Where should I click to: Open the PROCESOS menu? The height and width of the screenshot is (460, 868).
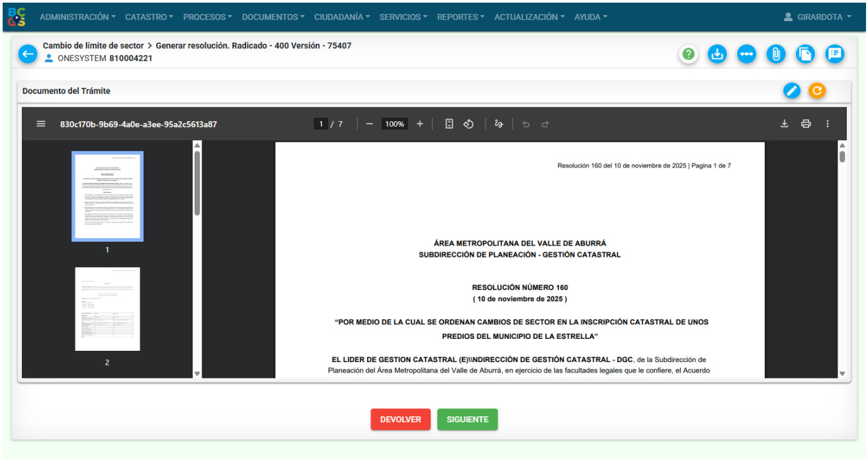tap(207, 17)
